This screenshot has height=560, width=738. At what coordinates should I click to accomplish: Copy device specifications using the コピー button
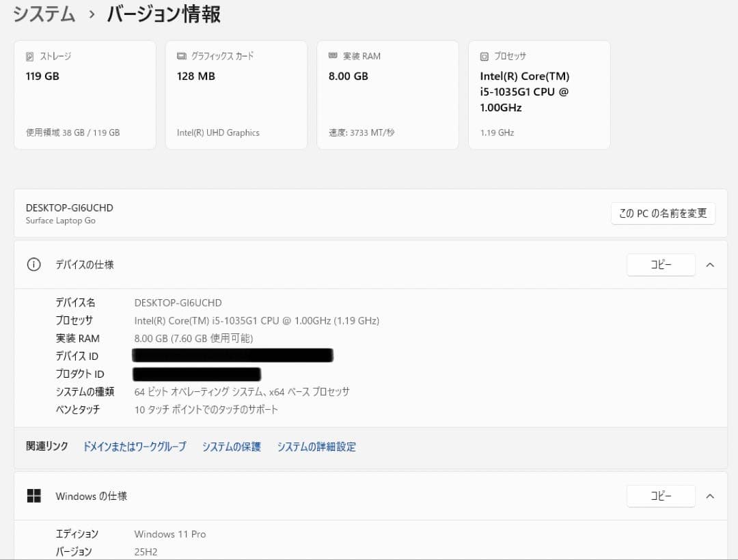[x=661, y=265]
